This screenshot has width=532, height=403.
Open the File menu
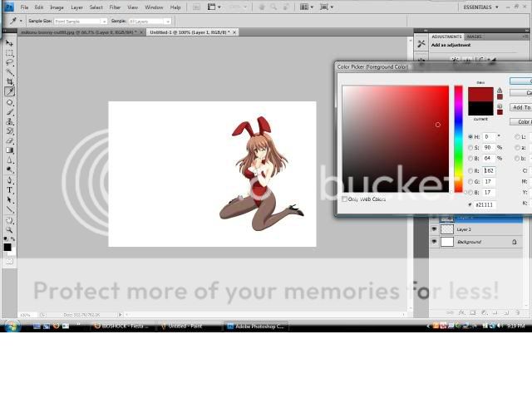tap(24, 7)
